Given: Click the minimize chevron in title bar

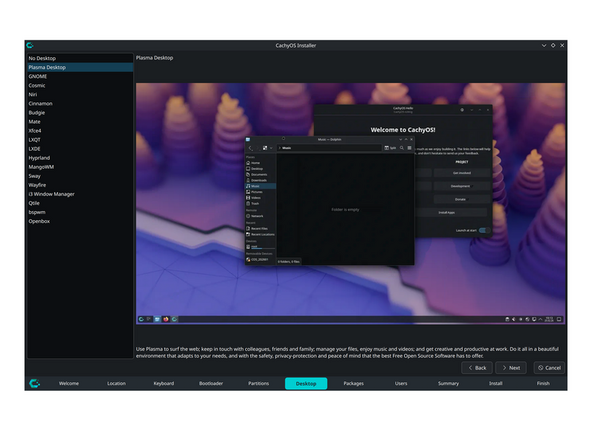Looking at the screenshot, I should 544,45.
